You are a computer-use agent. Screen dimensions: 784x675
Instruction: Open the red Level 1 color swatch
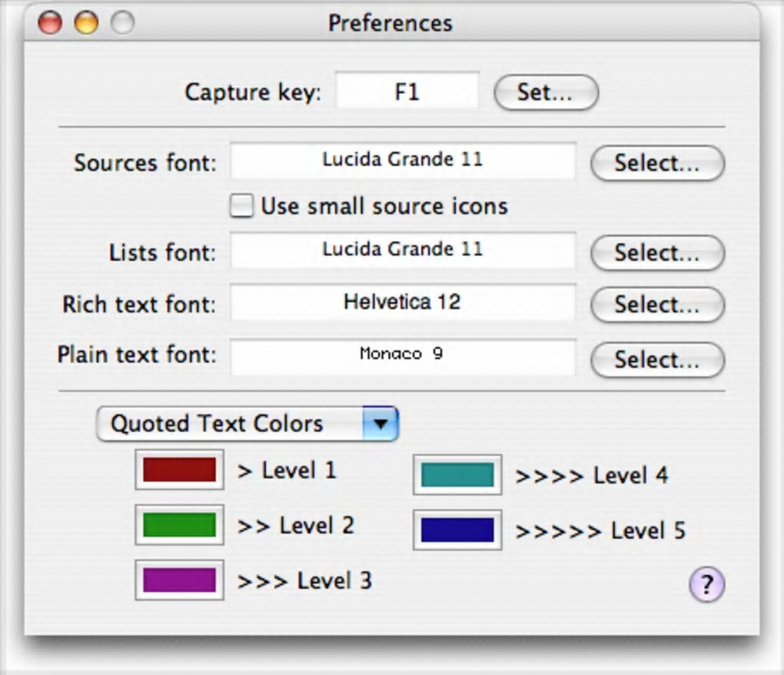[x=179, y=470]
